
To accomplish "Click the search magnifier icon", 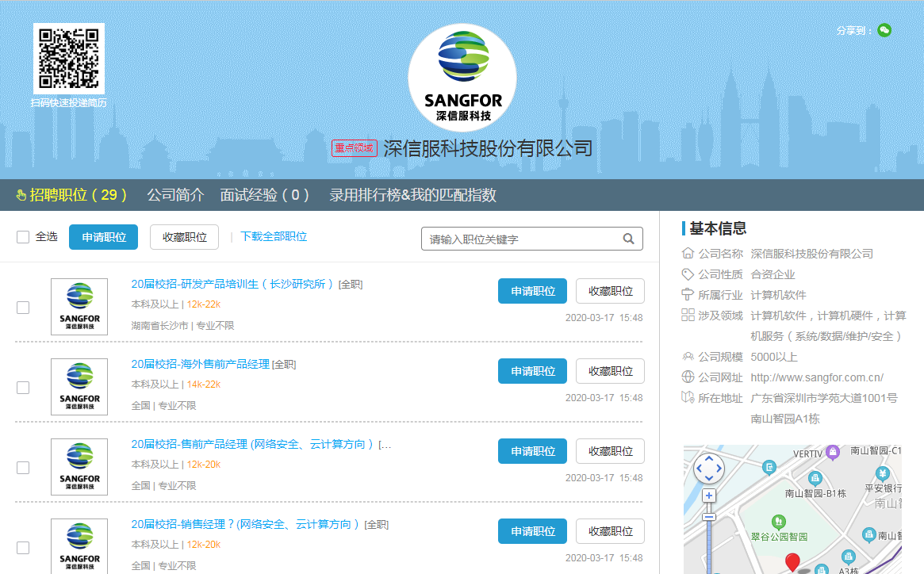I will point(628,239).
